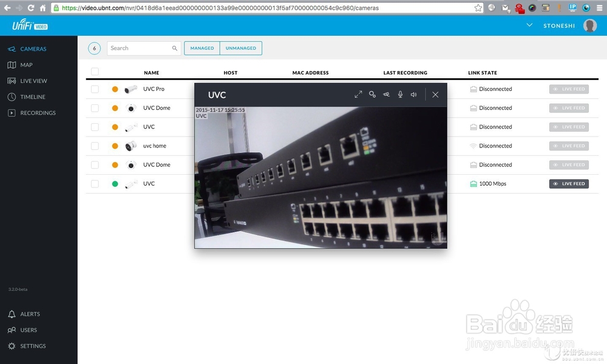This screenshot has width=607, height=364.
Task: Open the browser hamburger menu
Action: click(599, 8)
